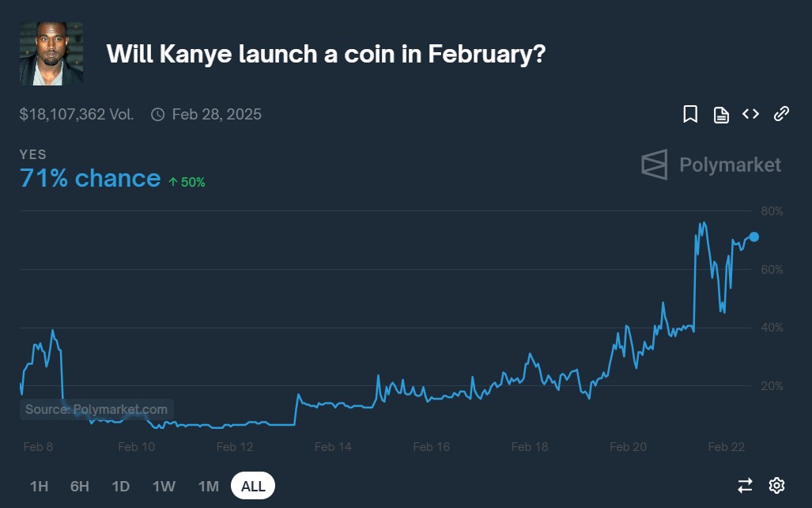Toggle the 1H chart range

tap(37, 487)
